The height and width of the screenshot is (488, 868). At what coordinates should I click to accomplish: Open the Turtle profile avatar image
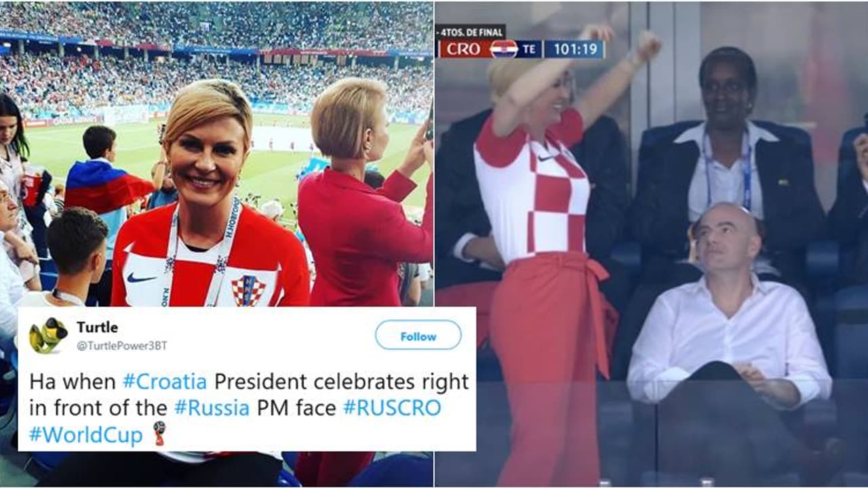click(x=48, y=335)
